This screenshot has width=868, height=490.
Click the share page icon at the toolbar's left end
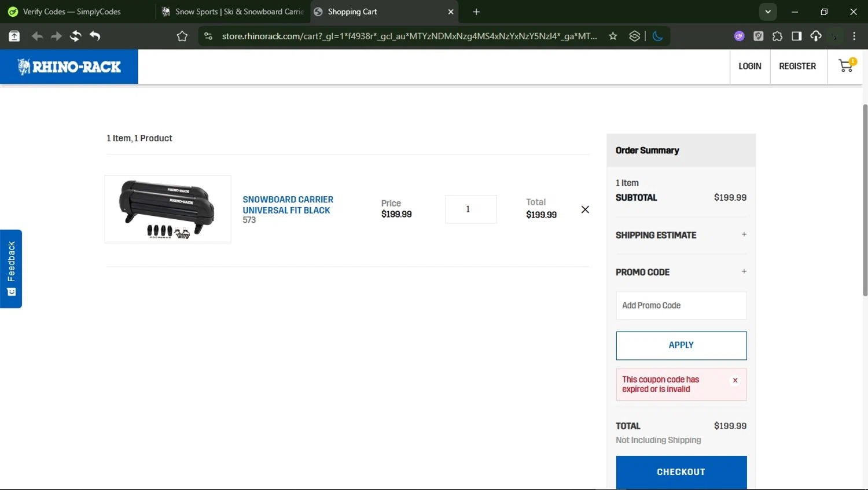(x=14, y=36)
